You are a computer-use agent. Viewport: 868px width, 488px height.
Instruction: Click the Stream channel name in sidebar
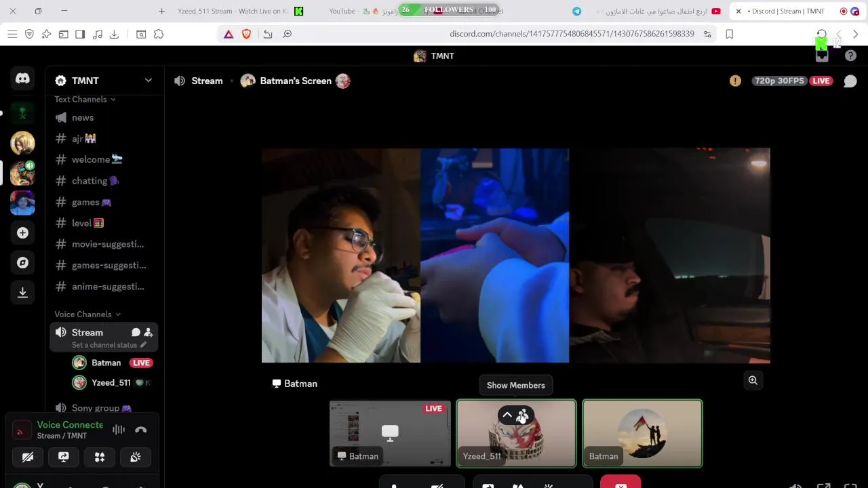click(x=87, y=333)
